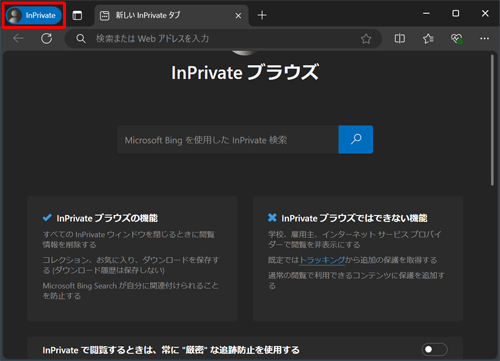Open browser essentials heart icon
This screenshot has height=361, width=500.
pos(457,39)
